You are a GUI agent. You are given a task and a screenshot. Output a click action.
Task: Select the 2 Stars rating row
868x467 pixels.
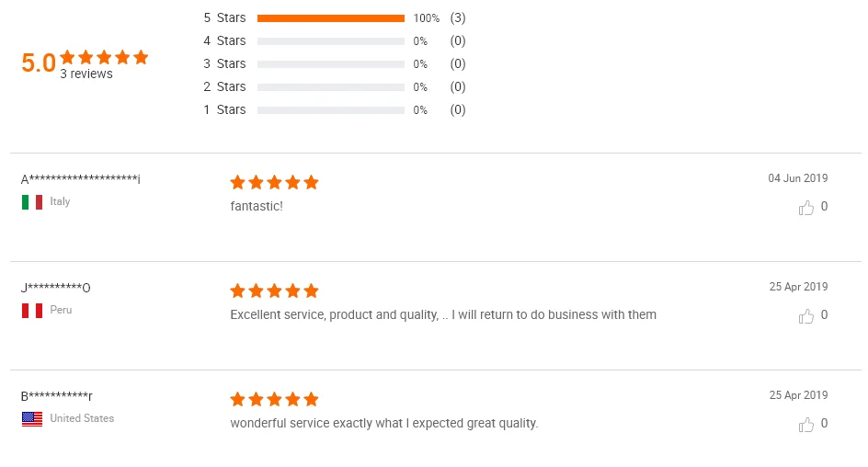224,86
